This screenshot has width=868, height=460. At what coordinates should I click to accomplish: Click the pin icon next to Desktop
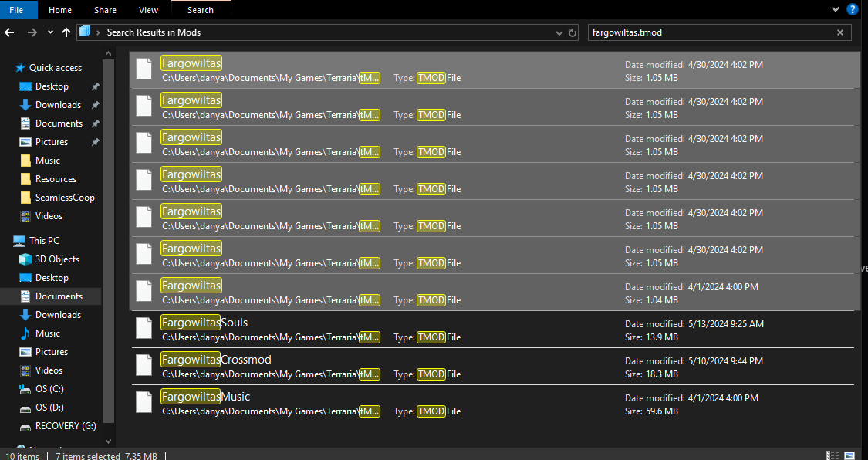(95, 86)
